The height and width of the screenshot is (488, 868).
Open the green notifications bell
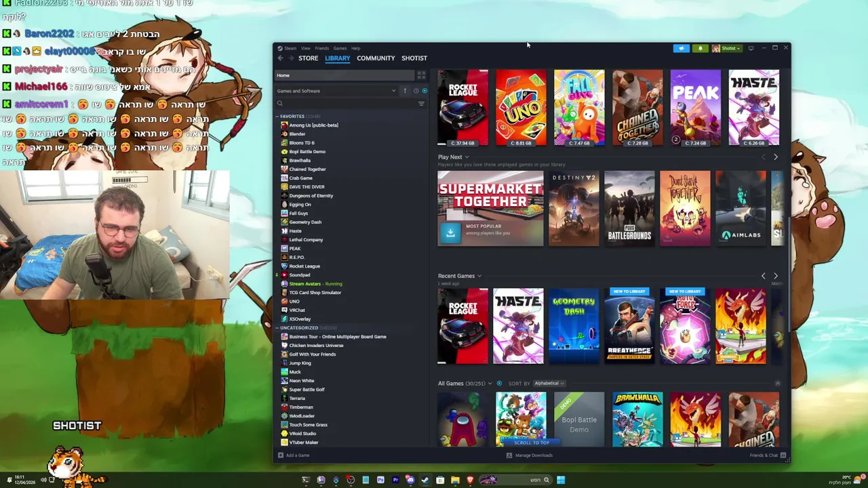coord(700,48)
